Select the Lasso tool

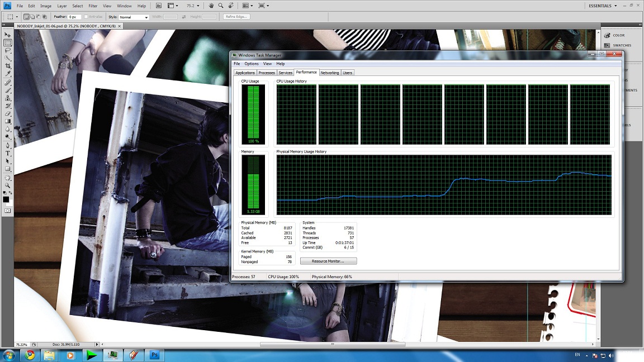8,50
